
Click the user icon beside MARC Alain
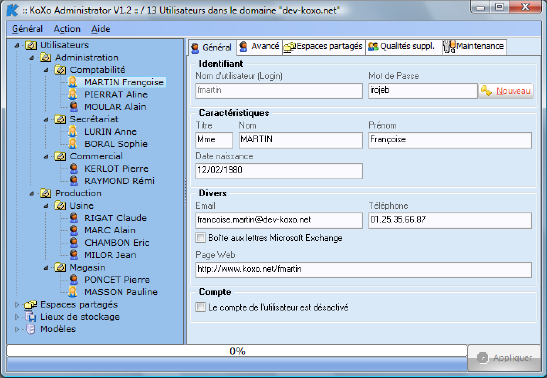tap(74, 230)
